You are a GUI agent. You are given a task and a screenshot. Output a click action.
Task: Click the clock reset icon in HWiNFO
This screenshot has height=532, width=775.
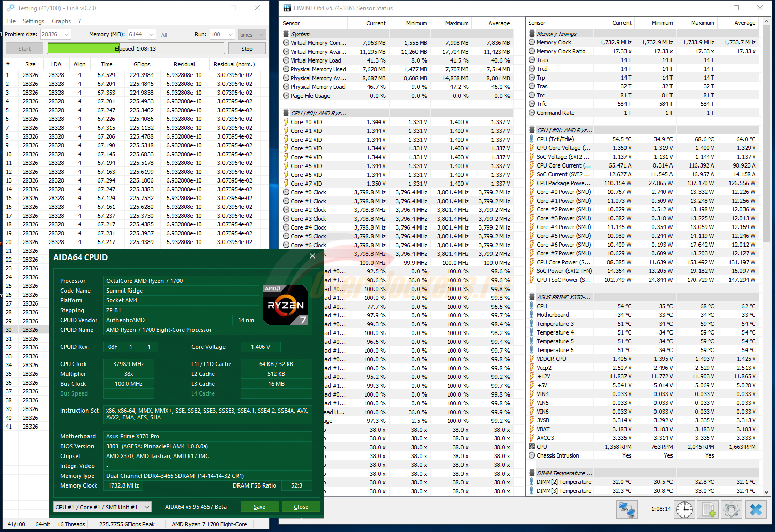684,509
